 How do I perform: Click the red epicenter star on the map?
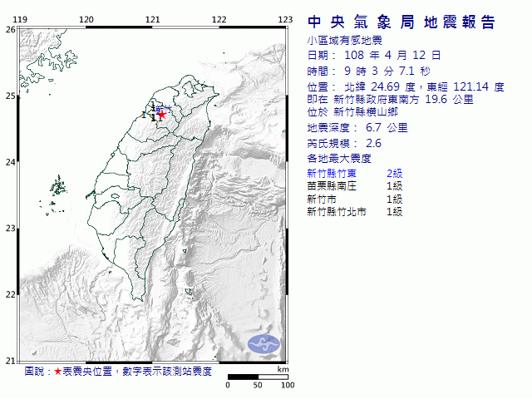pos(162,115)
